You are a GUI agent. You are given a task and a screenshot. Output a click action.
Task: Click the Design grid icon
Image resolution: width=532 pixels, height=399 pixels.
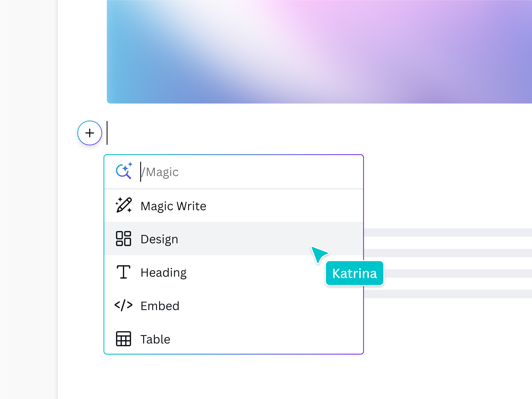click(x=123, y=239)
